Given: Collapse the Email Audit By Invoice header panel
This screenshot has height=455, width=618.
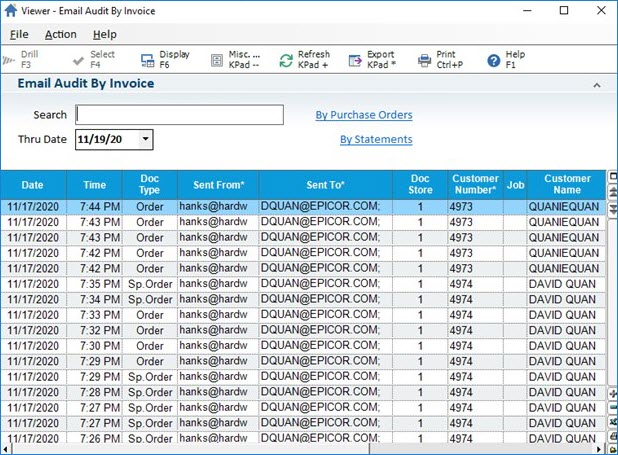Looking at the screenshot, I should 597,86.
